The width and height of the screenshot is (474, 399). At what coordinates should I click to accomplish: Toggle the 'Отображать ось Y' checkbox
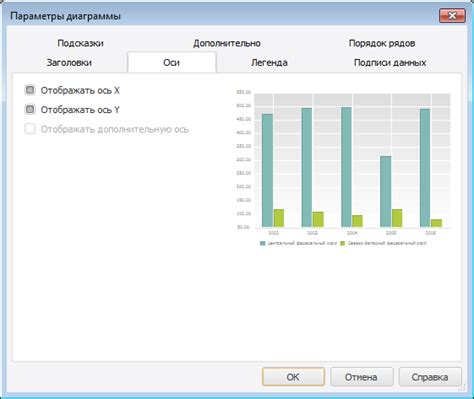coord(30,109)
